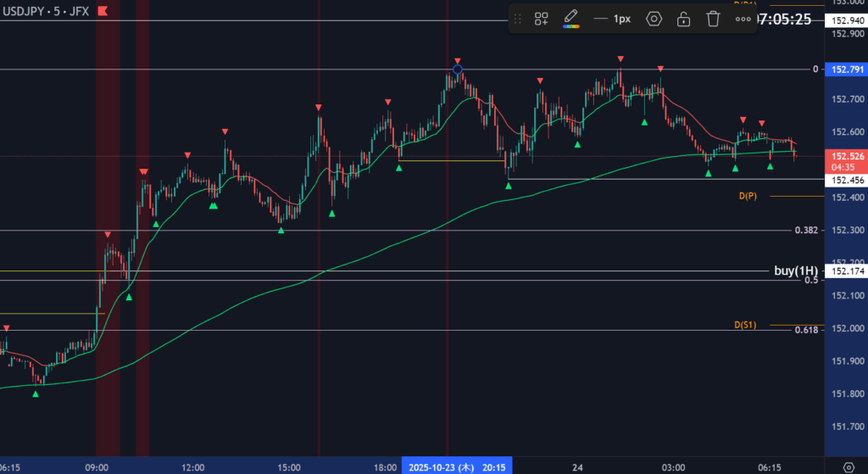This screenshot has height=474, width=868.
Task: Select the D(P) pivot level label
Action: 748,196
